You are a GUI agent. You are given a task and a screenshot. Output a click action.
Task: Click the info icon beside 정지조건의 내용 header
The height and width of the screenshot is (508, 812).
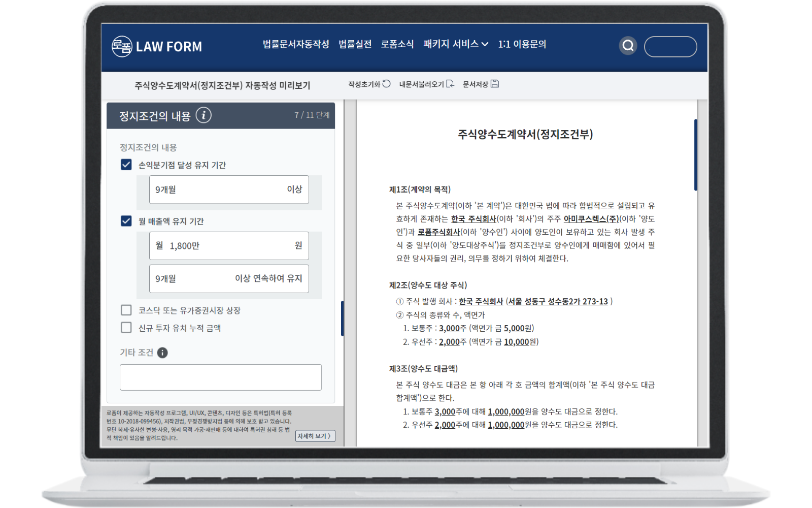(x=204, y=115)
